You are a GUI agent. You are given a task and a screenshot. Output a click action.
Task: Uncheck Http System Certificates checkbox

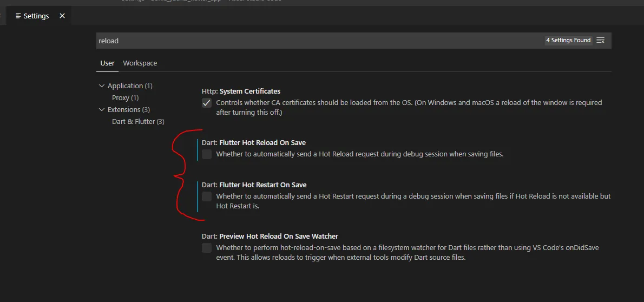pyautogui.click(x=207, y=103)
